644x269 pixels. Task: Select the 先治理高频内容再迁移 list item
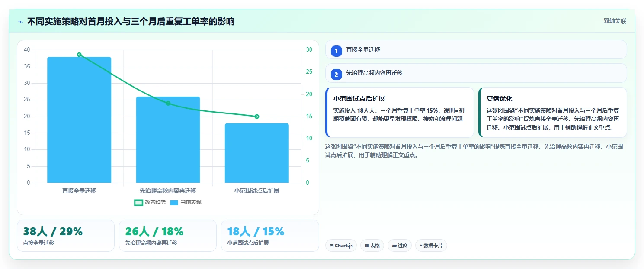476,73
